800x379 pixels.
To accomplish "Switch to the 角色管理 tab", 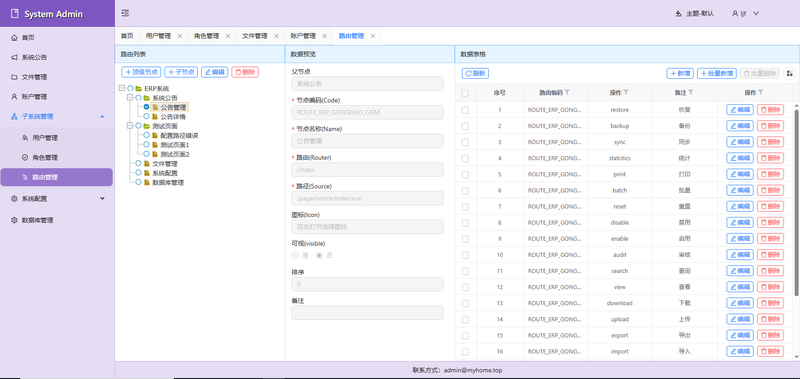I will click(x=206, y=36).
